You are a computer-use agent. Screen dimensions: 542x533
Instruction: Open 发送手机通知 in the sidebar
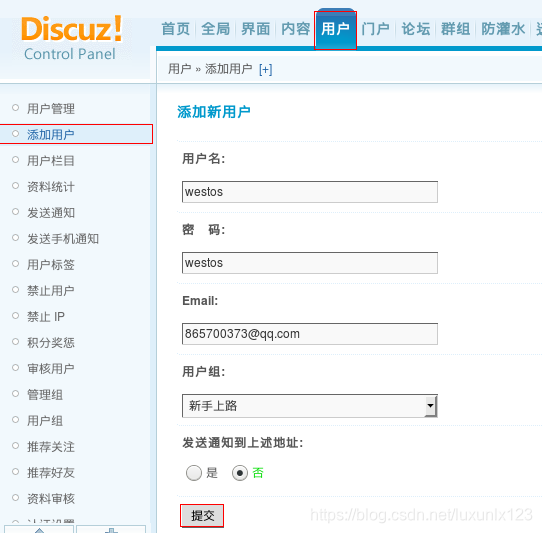coord(63,239)
